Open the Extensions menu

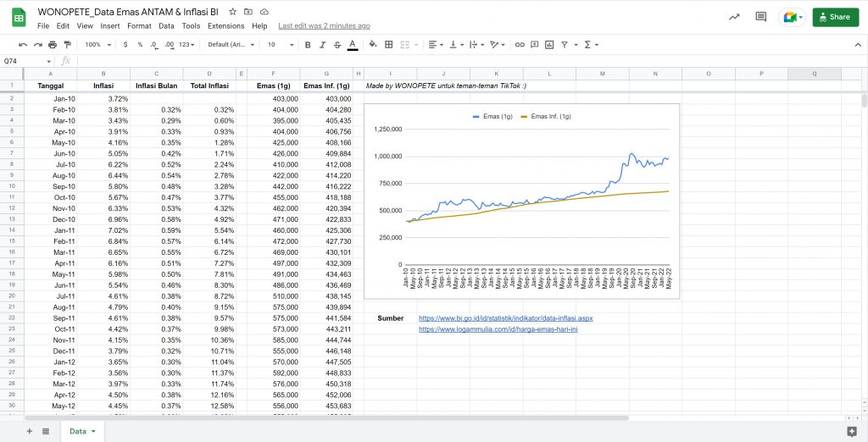(225, 26)
